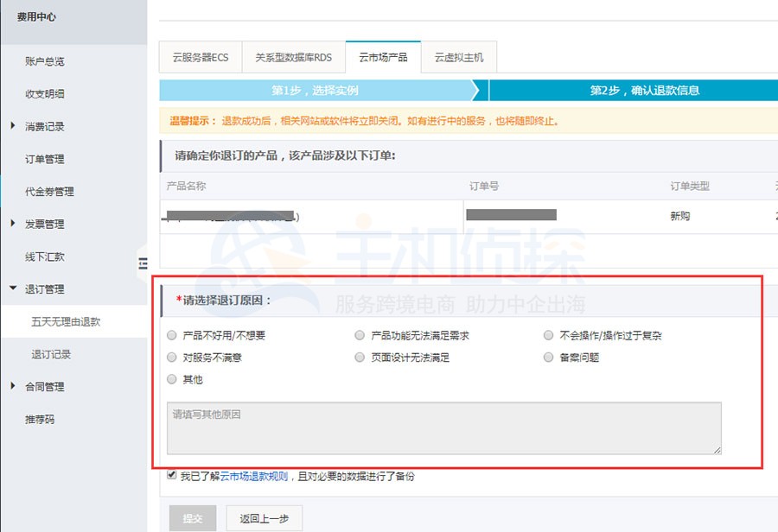
Task: Choose 其他 to enter a custom reason
Action: tap(172, 379)
